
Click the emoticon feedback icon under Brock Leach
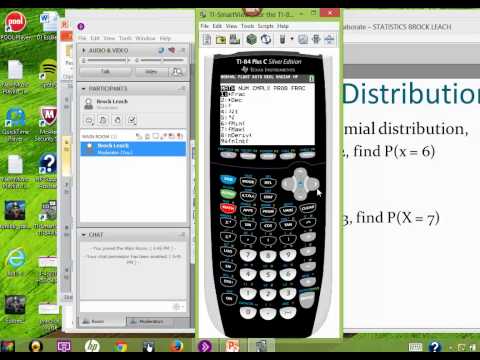click(89, 120)
